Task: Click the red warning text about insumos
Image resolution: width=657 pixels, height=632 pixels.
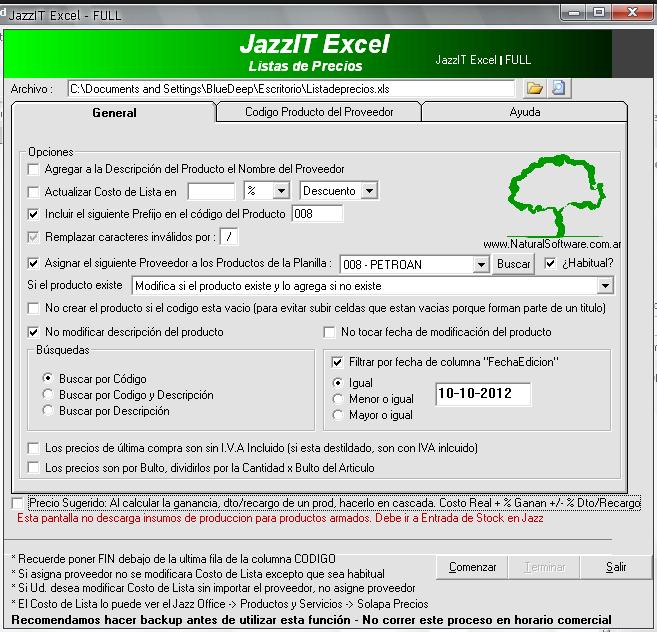Action: click(x=280, y=518)
